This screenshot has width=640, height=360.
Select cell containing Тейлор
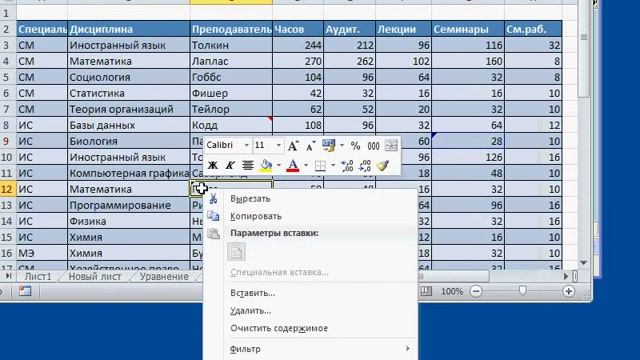point(231,109)
